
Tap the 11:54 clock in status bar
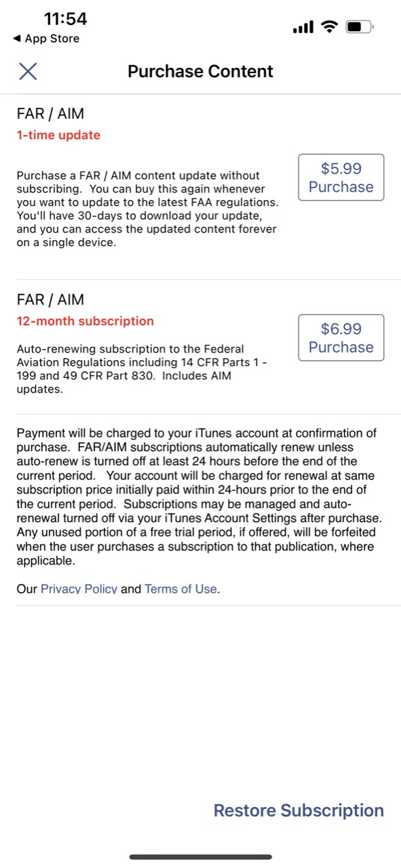65,19
